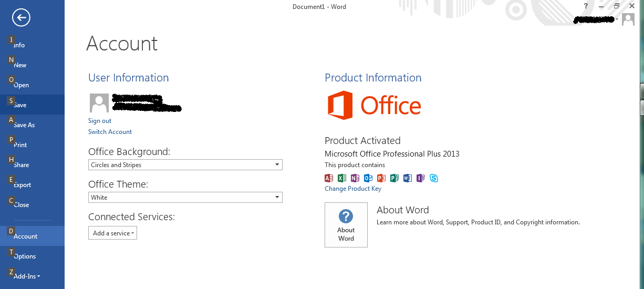Viewport: 644px width, 289px height.
Task: Open the Office Background dropdown
Action: pos(185,165)
